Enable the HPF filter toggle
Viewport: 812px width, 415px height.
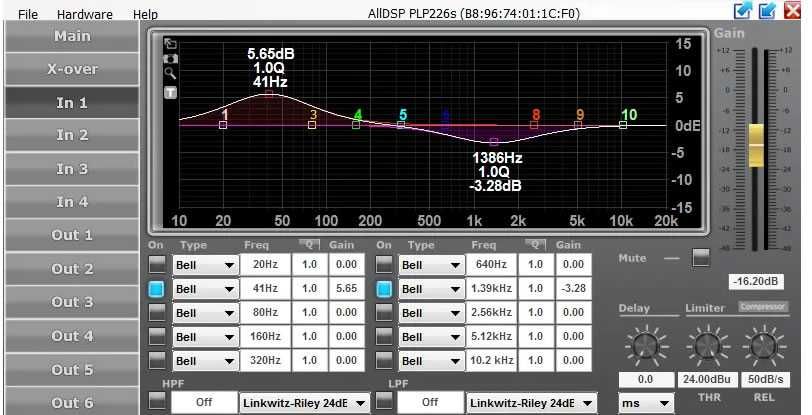coord(156,400)
